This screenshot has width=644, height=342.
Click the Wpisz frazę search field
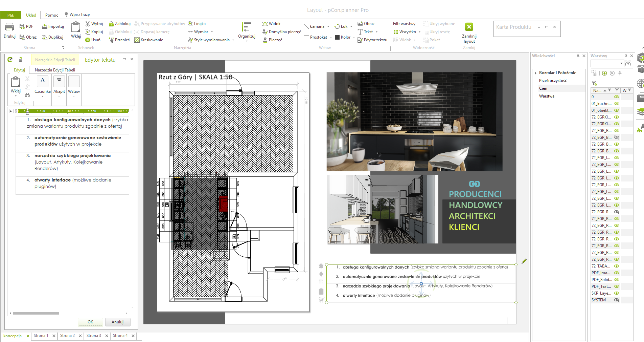pyautogui.click(x=79, y=15)
